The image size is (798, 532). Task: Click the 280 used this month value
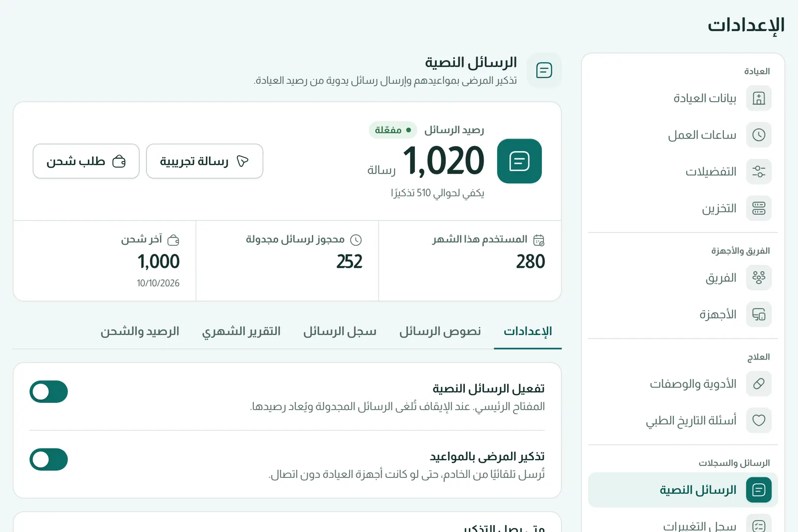pyautogui.click(x=531, y=262)
